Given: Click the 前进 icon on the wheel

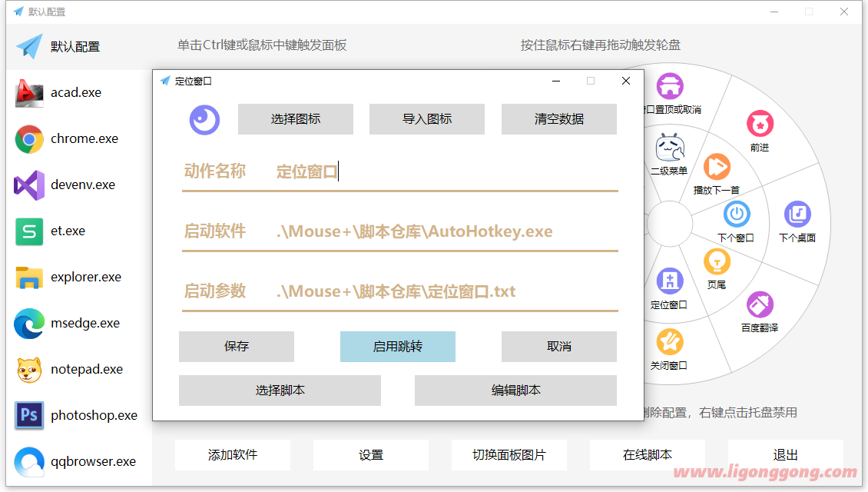Looking at the screenshot, I should [760, 124].
